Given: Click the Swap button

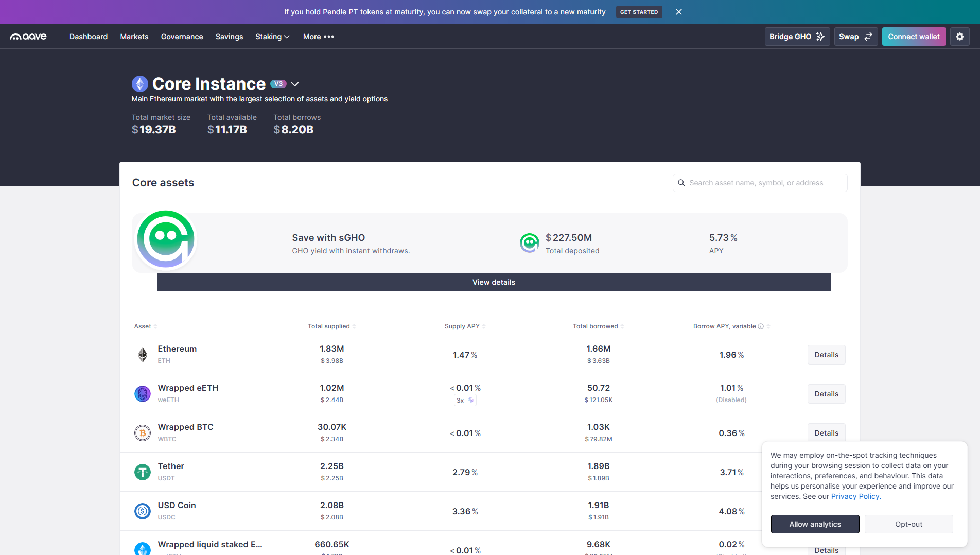Looking at the screenshot, I should 856,37.
